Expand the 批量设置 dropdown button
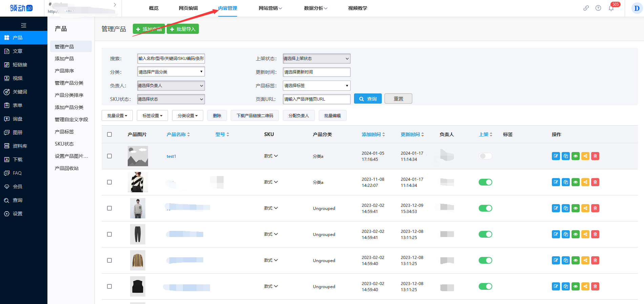This screenshot has height=304, width=644. [x=117, y=116]
